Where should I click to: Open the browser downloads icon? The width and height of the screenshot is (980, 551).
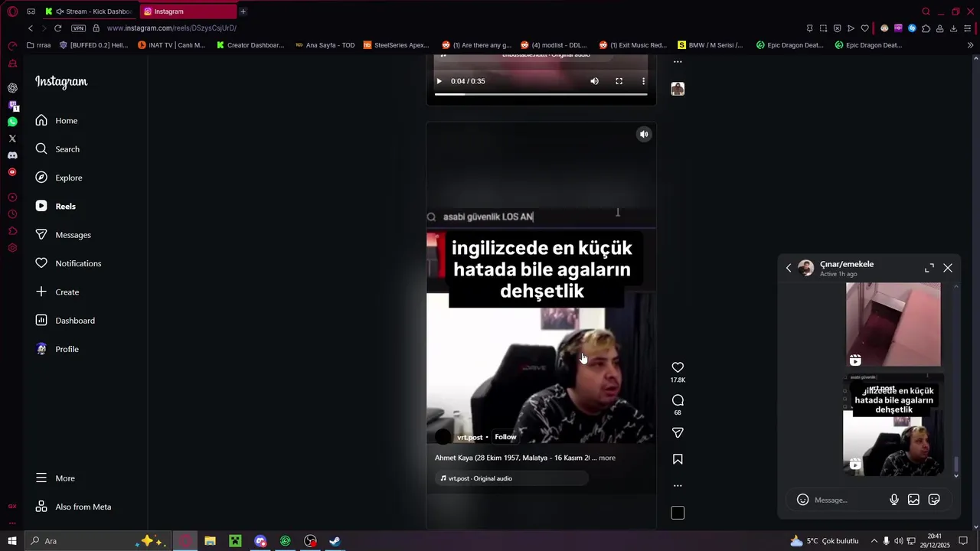point(953,28)
